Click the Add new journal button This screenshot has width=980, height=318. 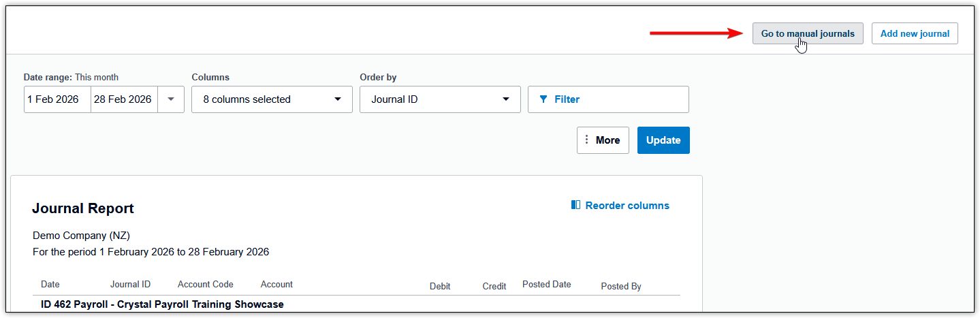coord(915,33)
